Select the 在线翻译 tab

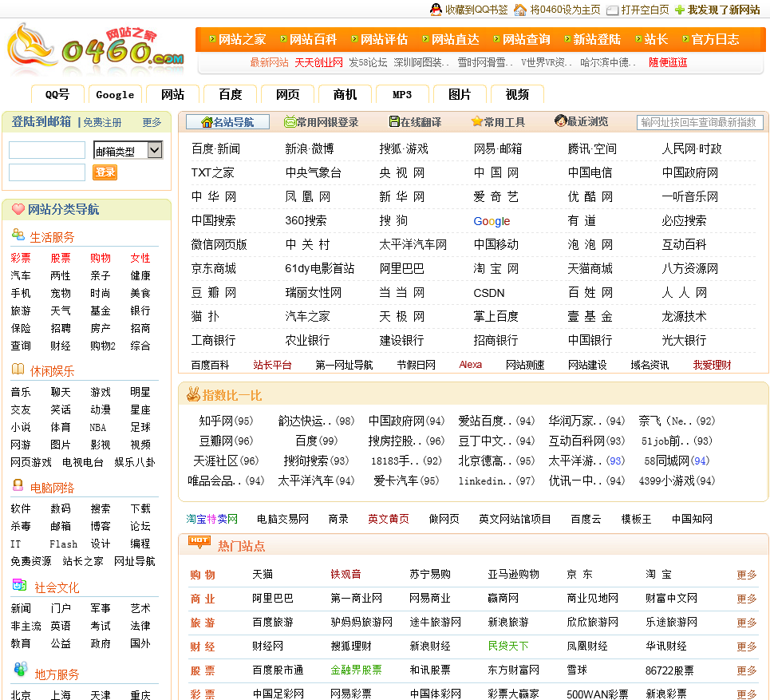(415, 122)
